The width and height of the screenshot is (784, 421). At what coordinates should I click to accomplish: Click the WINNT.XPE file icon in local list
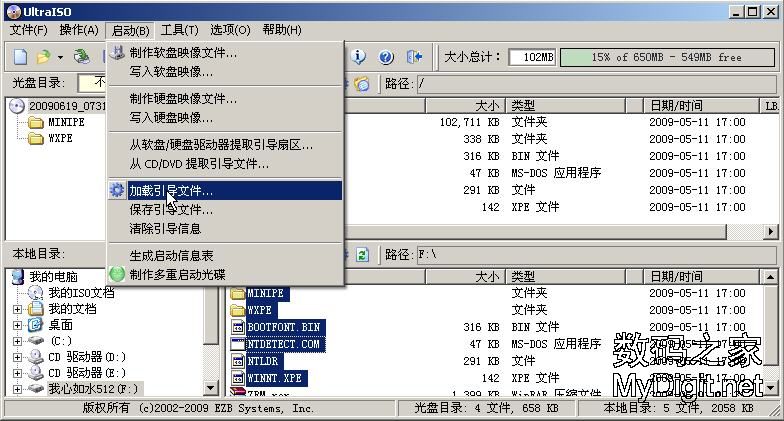(238, 378)
